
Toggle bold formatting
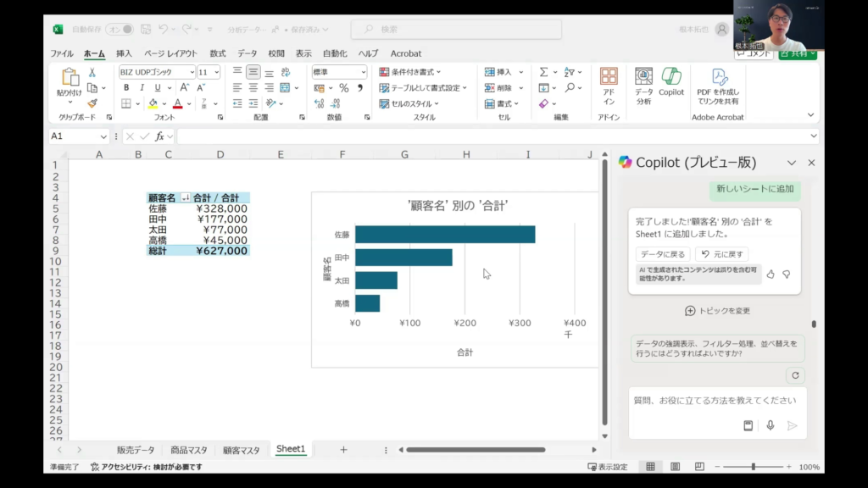[126, 88]
